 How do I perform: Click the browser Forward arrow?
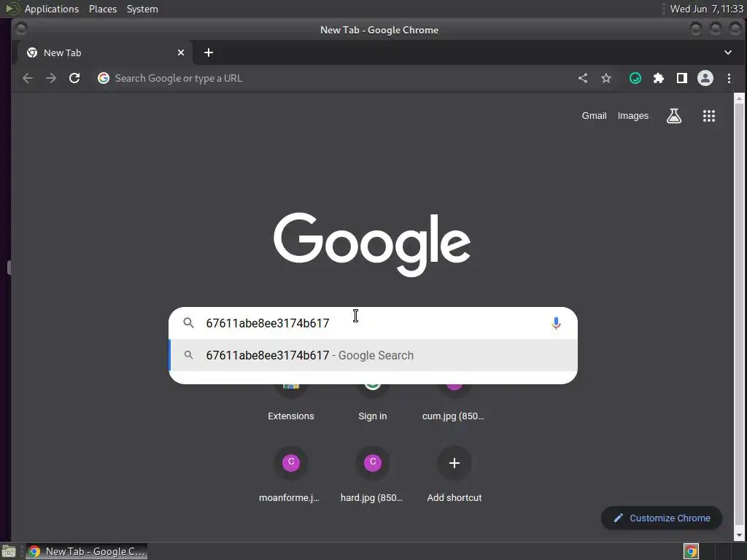[x=51, y=78]
